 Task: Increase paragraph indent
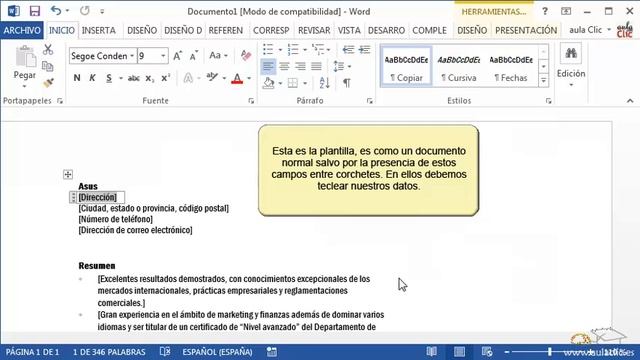coord(364,50)
